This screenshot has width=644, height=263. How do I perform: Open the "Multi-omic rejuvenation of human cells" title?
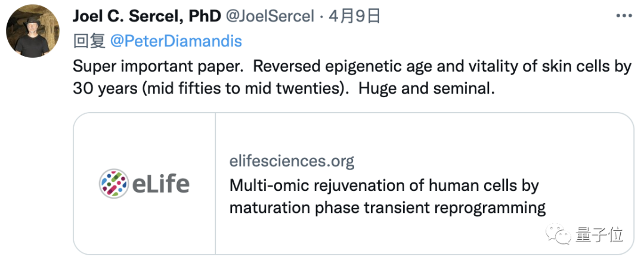pos(384,185)
